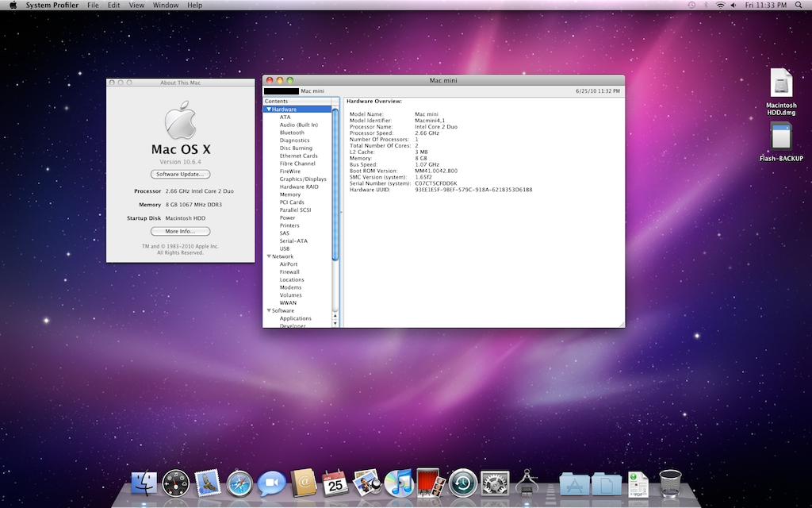Viewport: 812px width, 508px height.
Task: Select Graphics/Displays in Hardware list
Action: pos(303,179)
